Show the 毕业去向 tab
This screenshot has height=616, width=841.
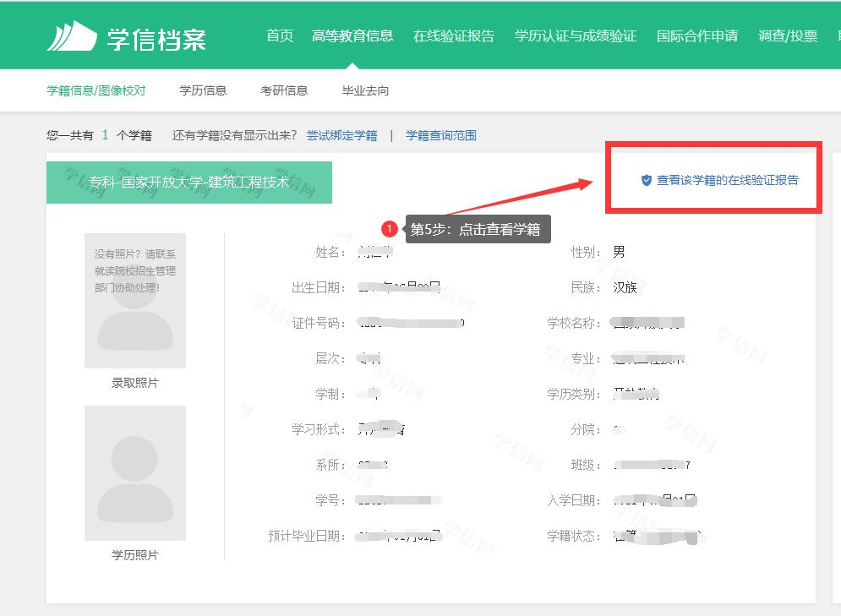pyautogui.click(x=365, y=90)
